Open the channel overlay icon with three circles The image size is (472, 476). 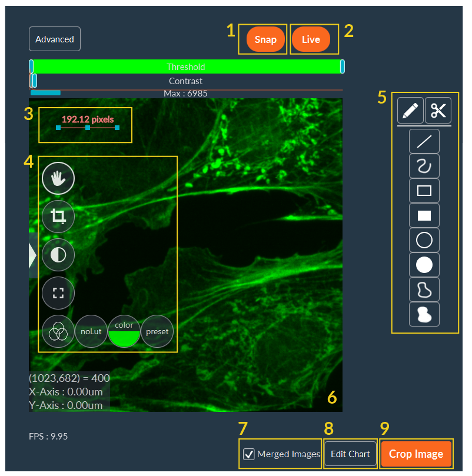(x=58, y=331)
